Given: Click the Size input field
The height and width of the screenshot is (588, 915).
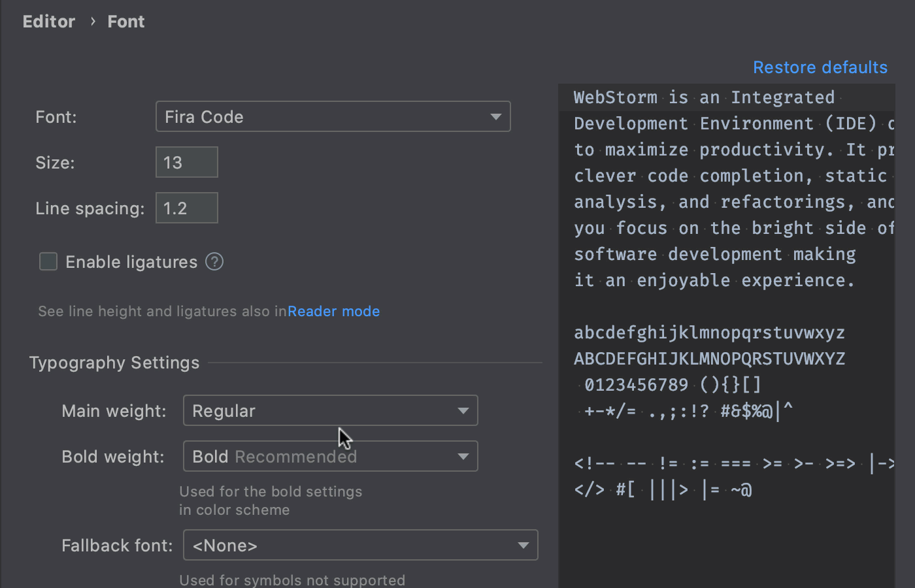Looking at the screenshot, I should (186, 162).
